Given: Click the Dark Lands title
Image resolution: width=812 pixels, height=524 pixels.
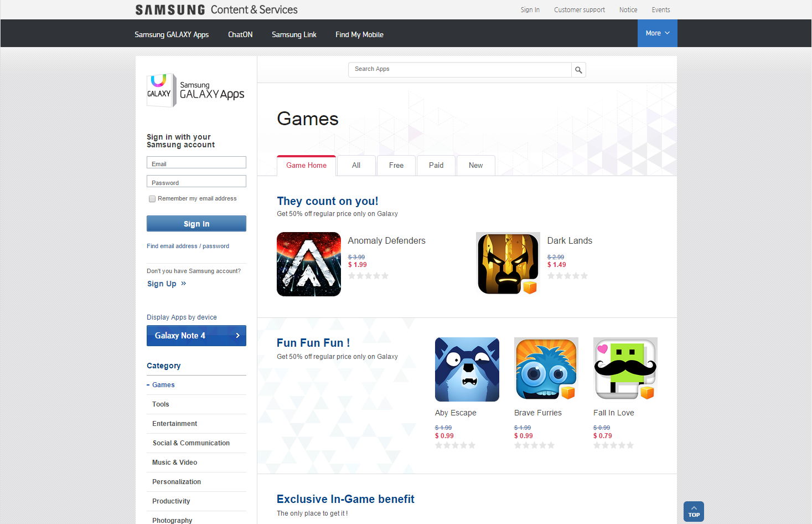Looking at the screenshot, I should click(570, 241).
